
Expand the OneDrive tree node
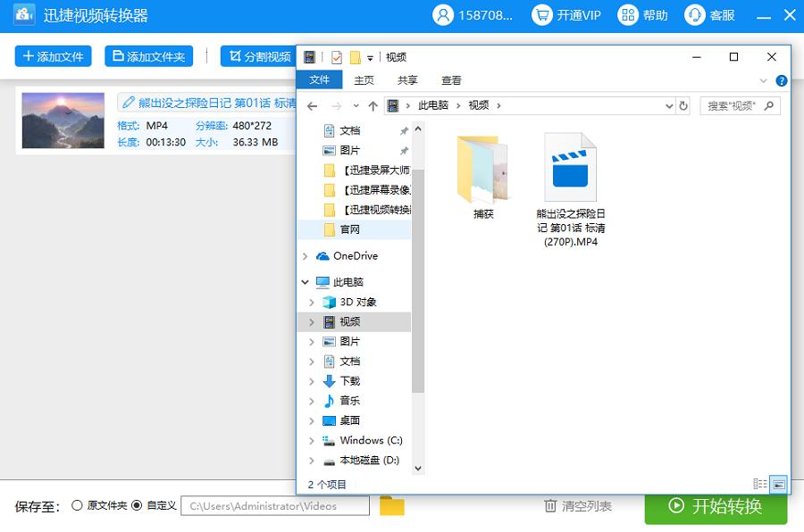[x=306, y=256]
